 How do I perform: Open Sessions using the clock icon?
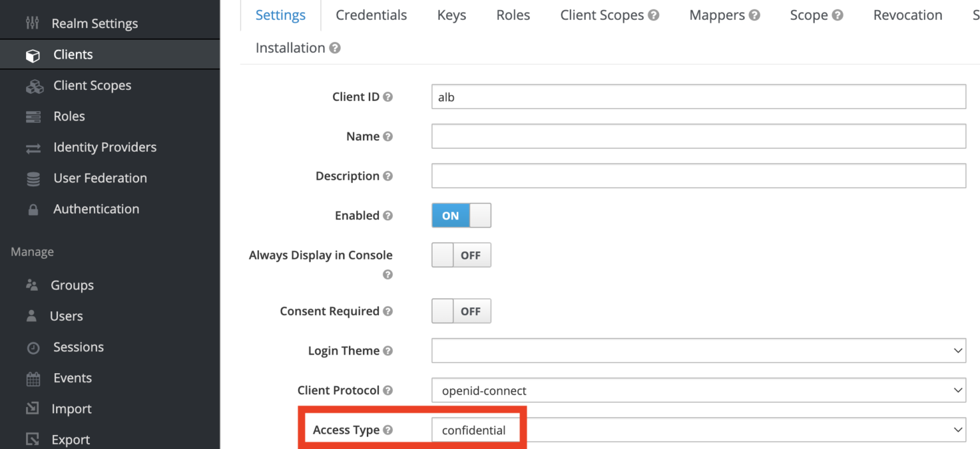pyautogui.click(x=33, y=347)
